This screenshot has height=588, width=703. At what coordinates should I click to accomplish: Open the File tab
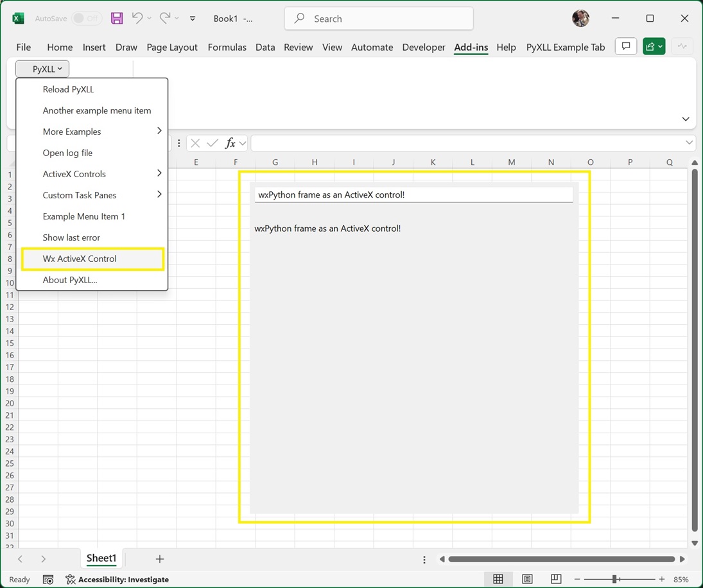(x=23, y=47)
